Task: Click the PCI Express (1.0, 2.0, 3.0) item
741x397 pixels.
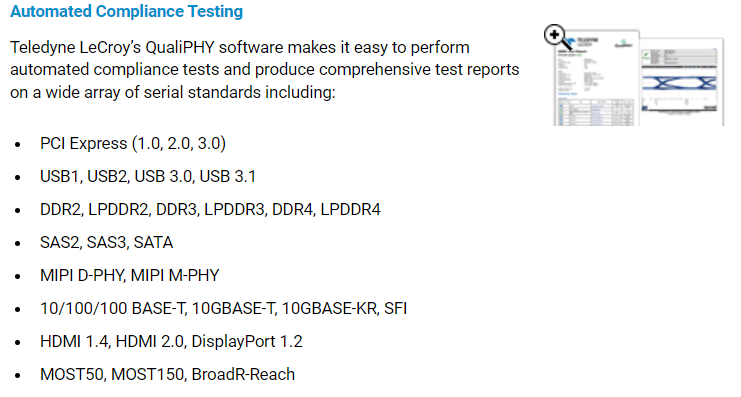Action: tap(133, 143)
